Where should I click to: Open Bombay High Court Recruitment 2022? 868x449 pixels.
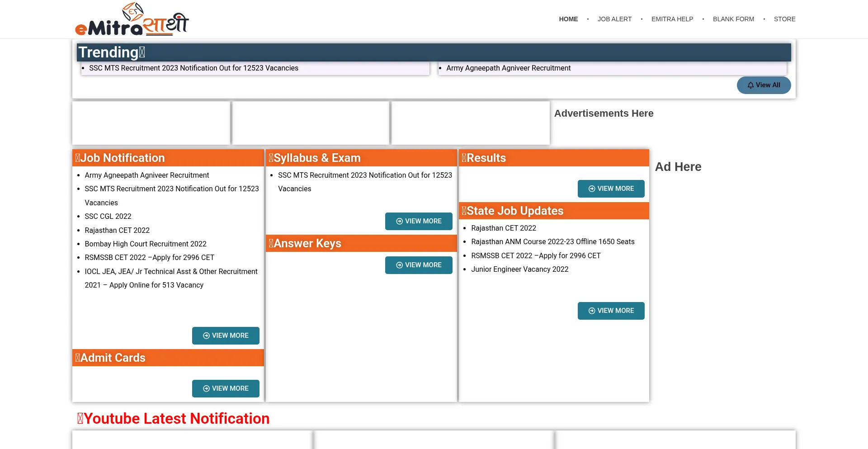146,244
